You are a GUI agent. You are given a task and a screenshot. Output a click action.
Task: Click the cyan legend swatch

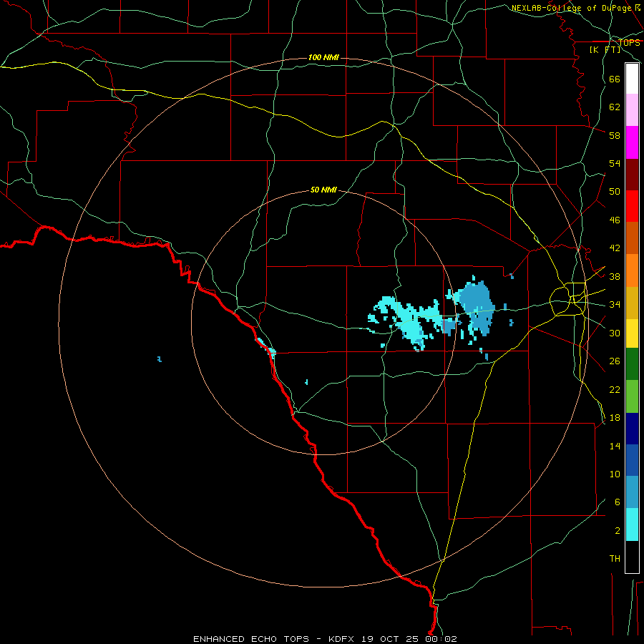pos(632,525)
